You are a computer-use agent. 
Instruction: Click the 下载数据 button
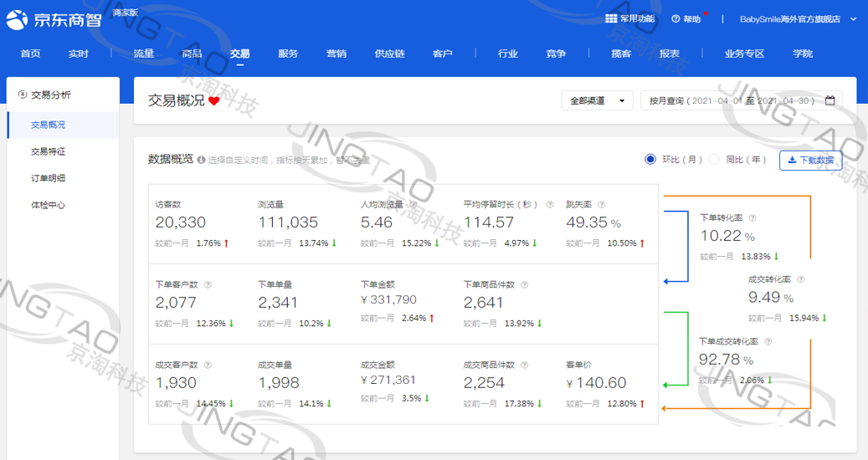tap(810, 160)
